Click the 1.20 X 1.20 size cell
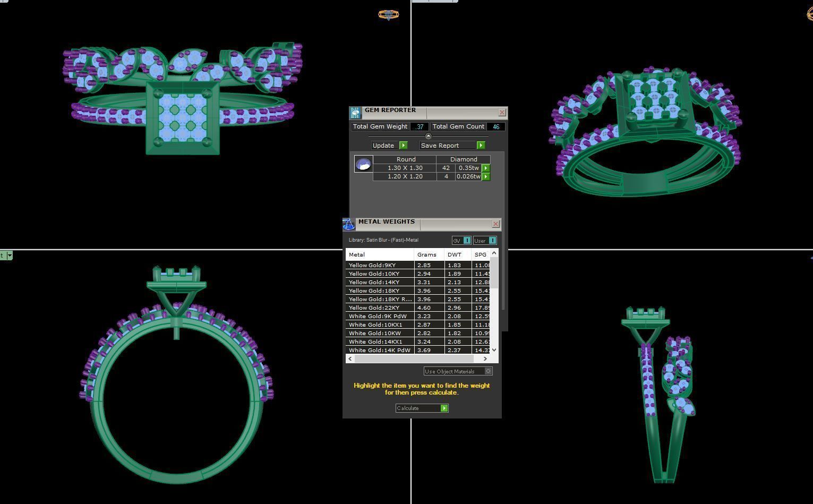Viewport: 813px width, 504px height. [405, 177]
